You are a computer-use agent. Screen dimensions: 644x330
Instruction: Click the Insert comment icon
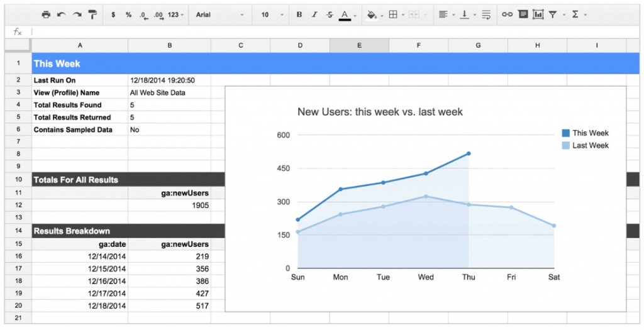tap(523, 14)
